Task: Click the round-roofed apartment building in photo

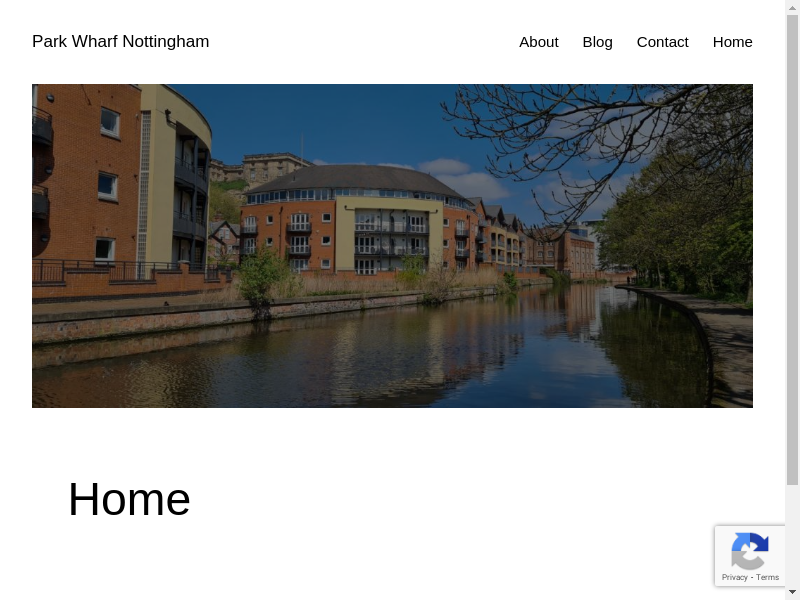Action: pos(357,219)
